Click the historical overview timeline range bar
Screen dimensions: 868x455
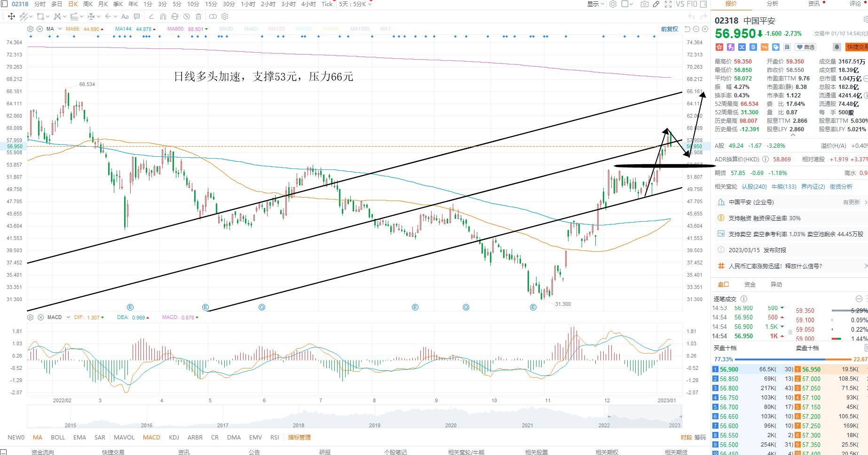(x=355, y=416)
